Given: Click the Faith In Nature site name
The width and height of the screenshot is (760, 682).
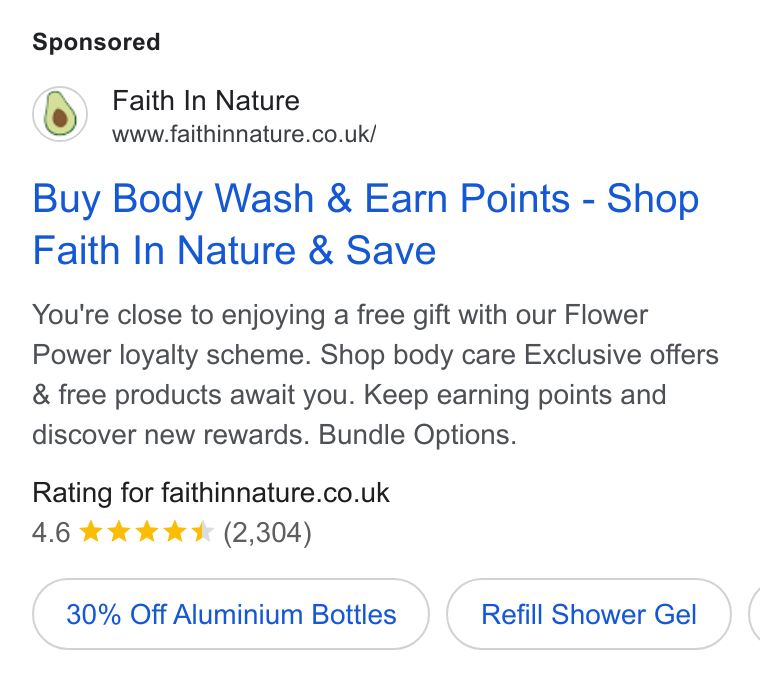Looking at the screenshot, I should (206, 101).
